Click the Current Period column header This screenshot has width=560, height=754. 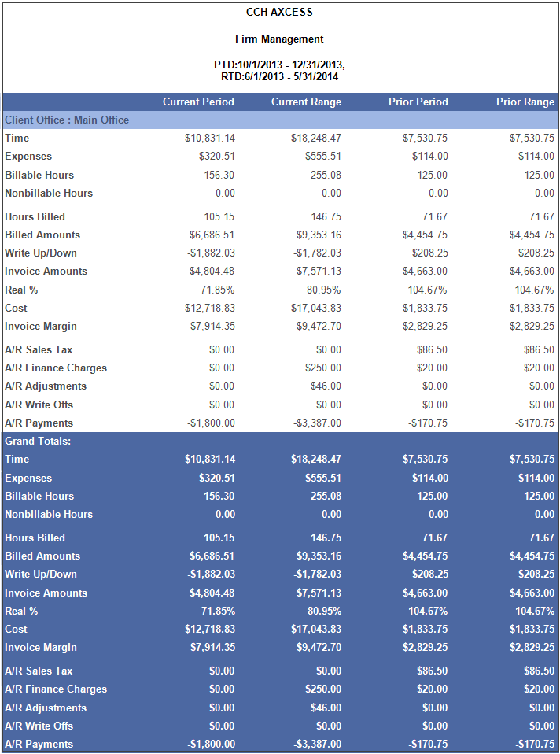[x=198, y=102]
